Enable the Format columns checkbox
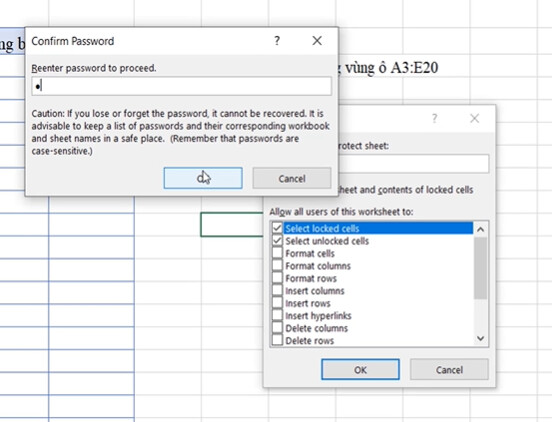The image size is (552, 422). [x=277, y=265]
